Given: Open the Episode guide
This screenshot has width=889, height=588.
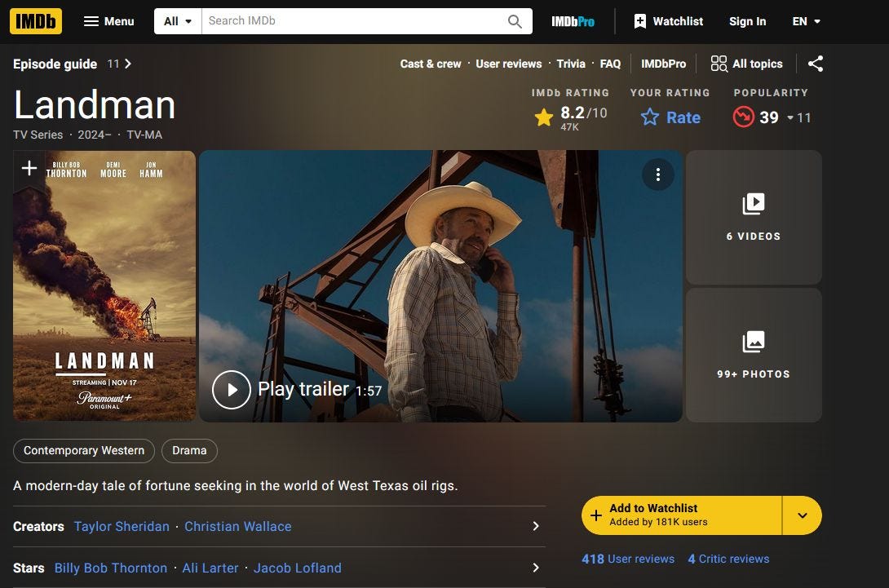Looking at the screenshot, I should click(55, 64).
